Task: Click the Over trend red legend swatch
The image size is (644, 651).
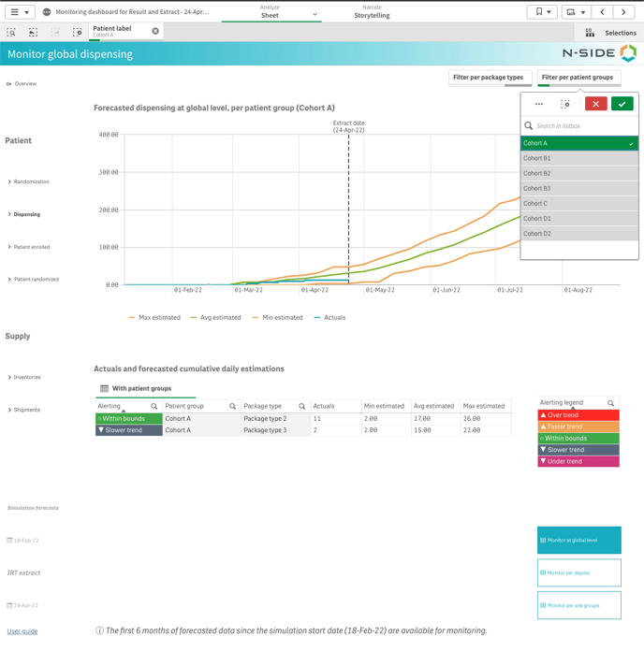Action: coord(578,414)
